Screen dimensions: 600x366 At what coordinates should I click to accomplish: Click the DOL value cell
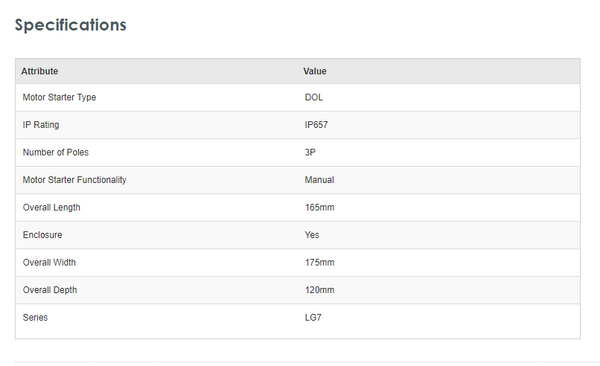tap(314, 97)
